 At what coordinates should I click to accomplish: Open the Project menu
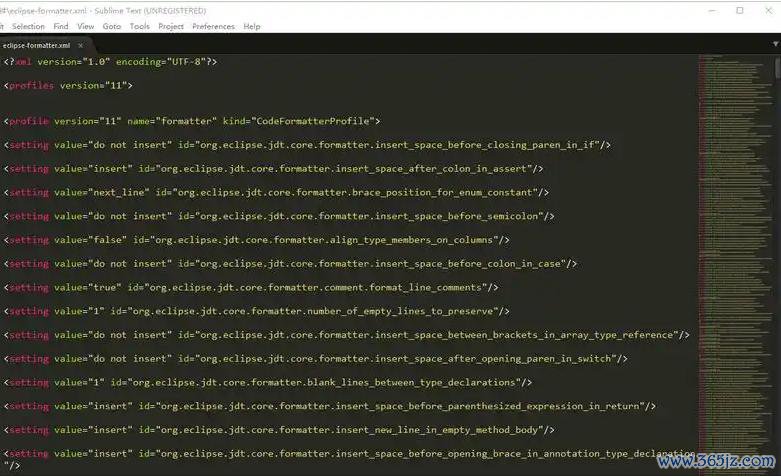click(x=170, y=26)
